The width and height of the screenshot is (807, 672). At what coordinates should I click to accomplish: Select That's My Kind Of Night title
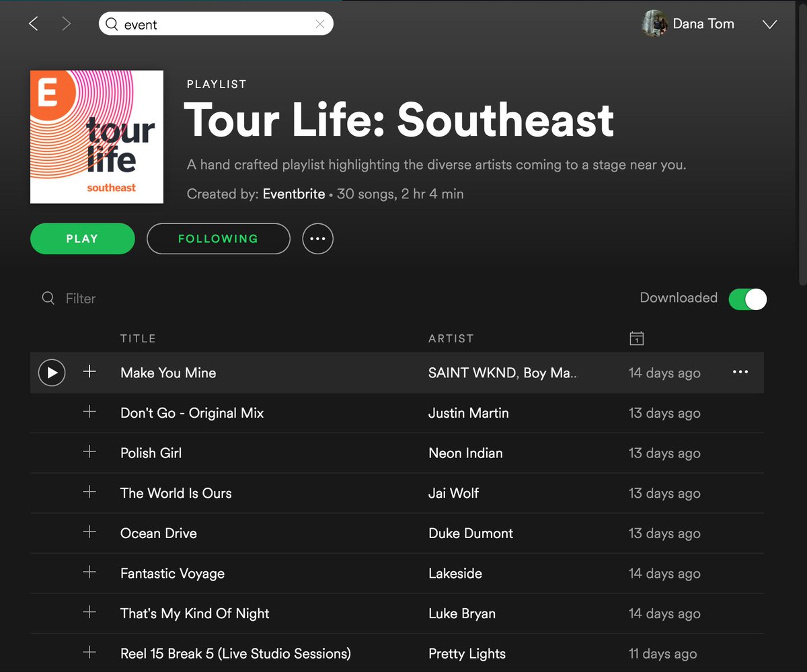point(194,613)
